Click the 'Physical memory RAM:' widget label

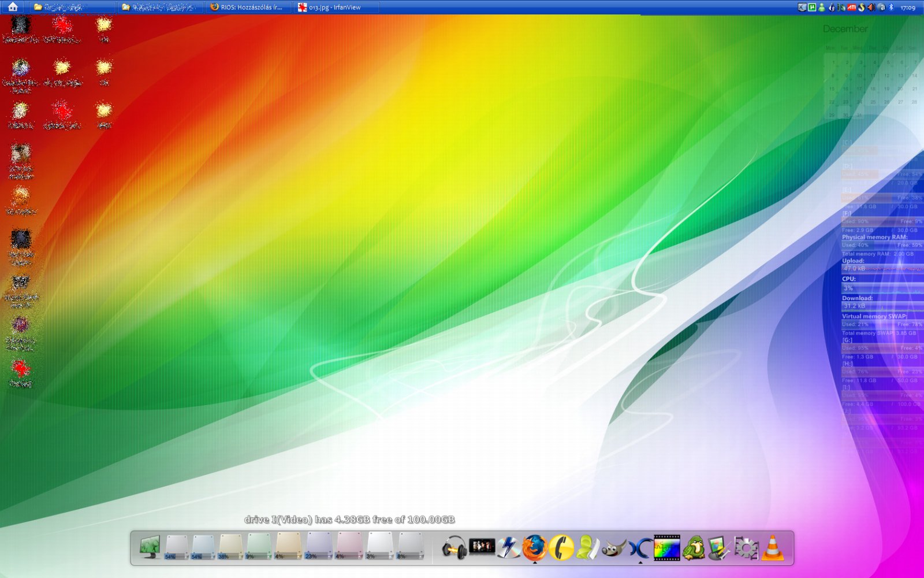874,237
